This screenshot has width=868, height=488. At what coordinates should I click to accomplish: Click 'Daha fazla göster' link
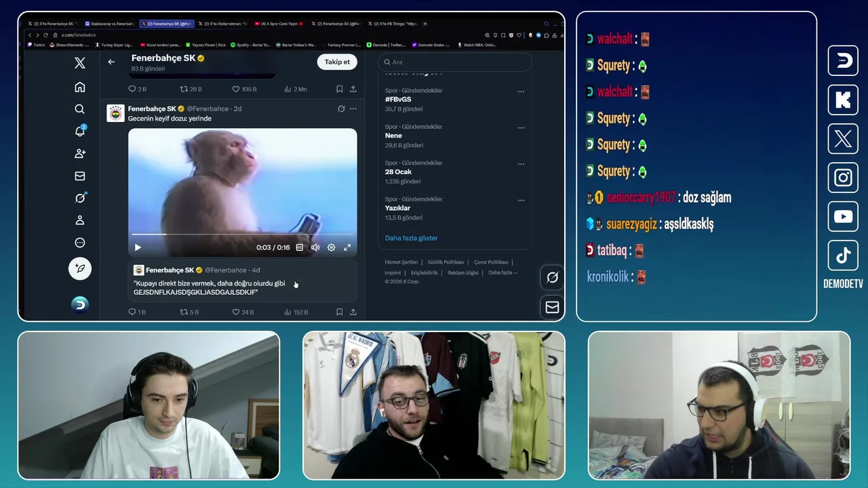[411, 238]
